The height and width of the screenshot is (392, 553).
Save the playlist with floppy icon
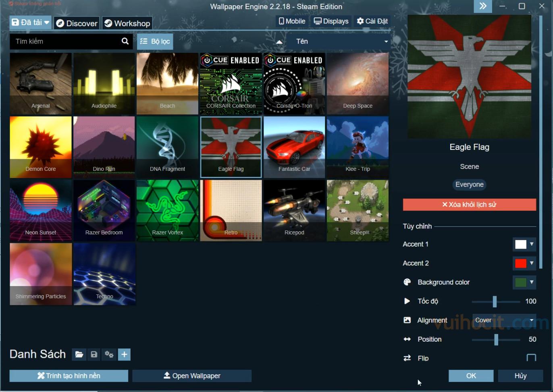point(94,355)
